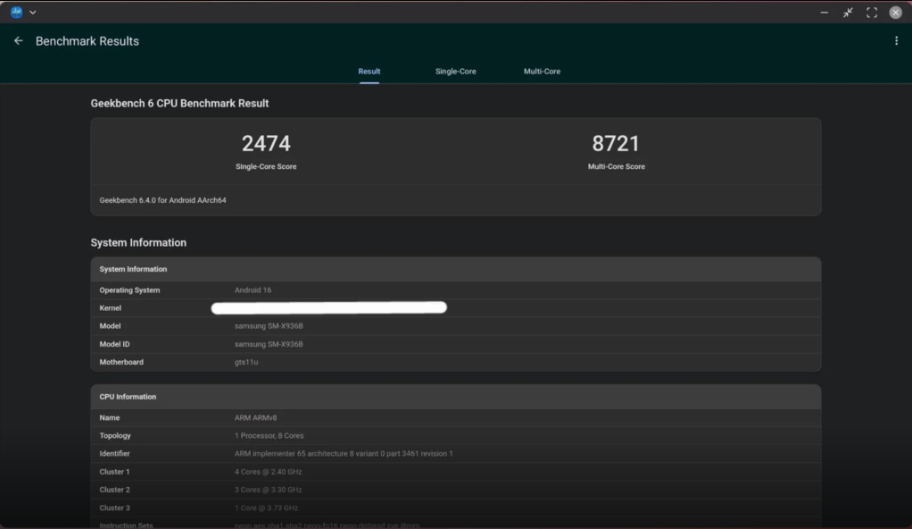Screen dimensions: 912x529
Task: Click the Single-Core Score label
Action: (266, 166)
